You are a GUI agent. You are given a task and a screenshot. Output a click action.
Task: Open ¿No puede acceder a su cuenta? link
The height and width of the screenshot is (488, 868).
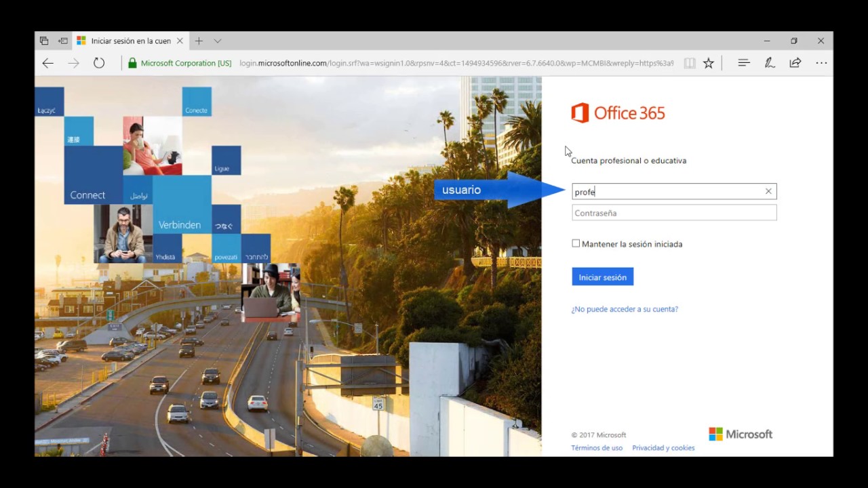pyautogui.click(x=625, y=309)
